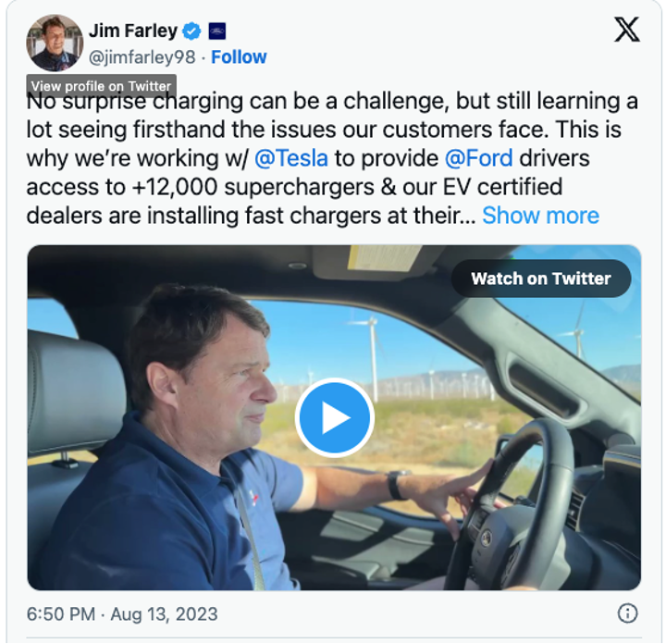Follow Jim Farley using the Follow link
This screenshot has height=644, width=666.
point(239,57)
